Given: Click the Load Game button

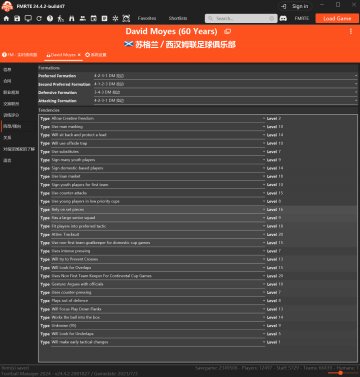Looking at the screenshot, I should coord(337,18).
